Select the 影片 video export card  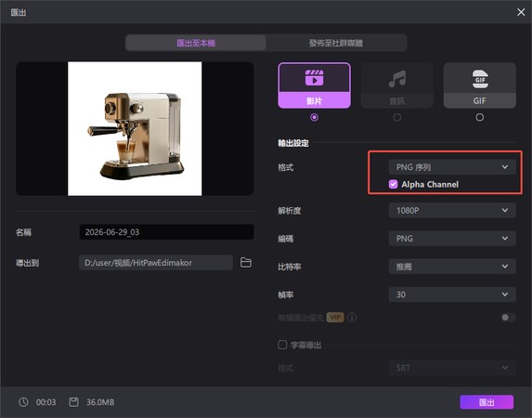314,85
